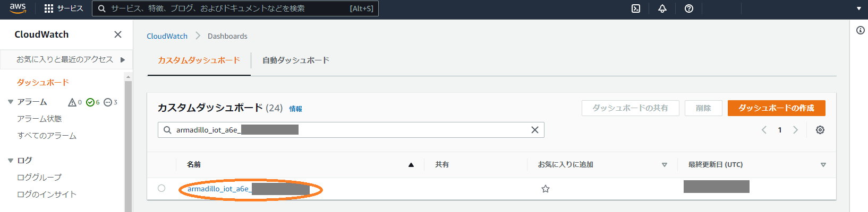Image resolution: width=868 pixels, height=212 pixels.
Task: Click the help question mark icon
Action: point(689,8)
